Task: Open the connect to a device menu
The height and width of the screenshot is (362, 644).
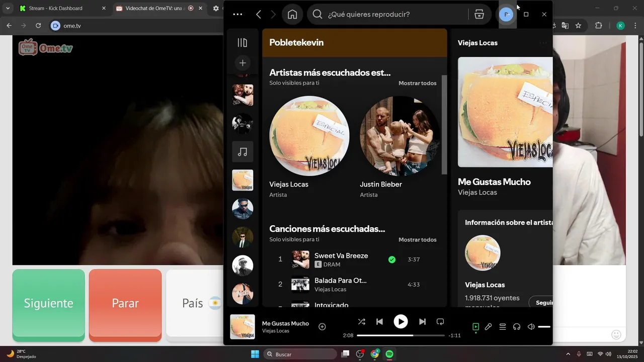Action: coord(517,327)
